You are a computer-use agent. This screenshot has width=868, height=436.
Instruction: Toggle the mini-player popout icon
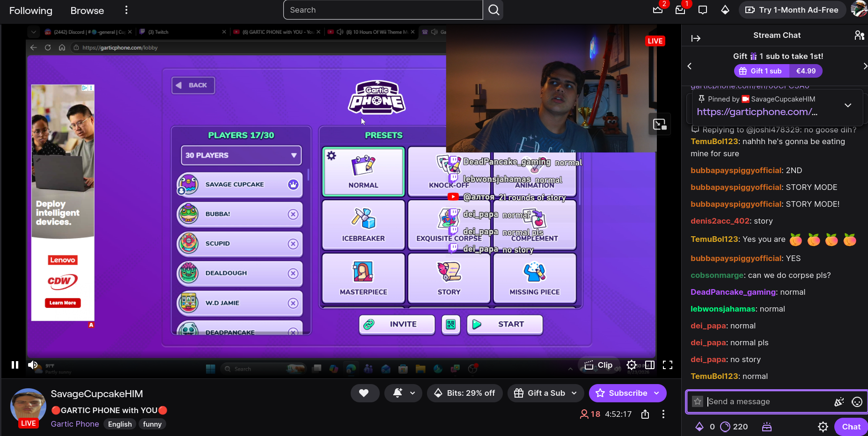tap(660, 124)
